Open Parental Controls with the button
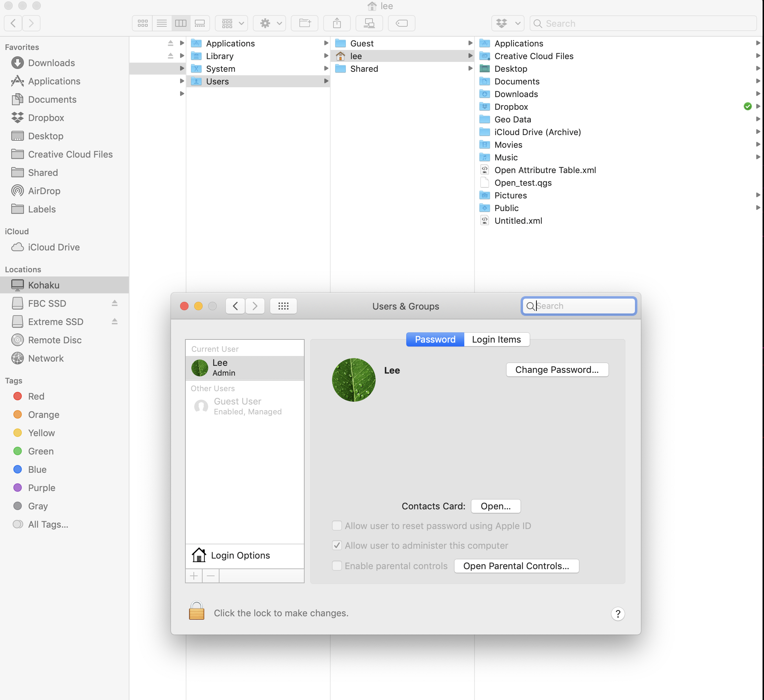This screenshot has height=700, width=764. tap(516, 566)
